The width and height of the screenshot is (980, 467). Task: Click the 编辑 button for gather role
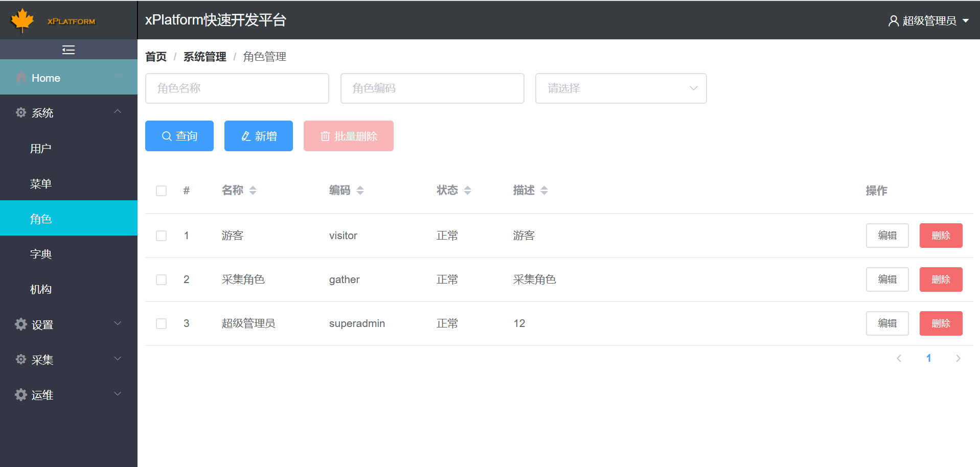pyautogui.click(x=887, y=279)
